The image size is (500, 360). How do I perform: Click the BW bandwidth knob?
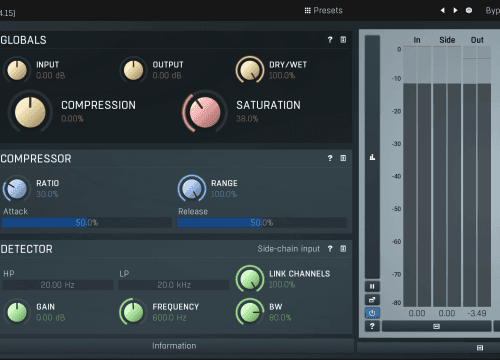coord(250,312)
